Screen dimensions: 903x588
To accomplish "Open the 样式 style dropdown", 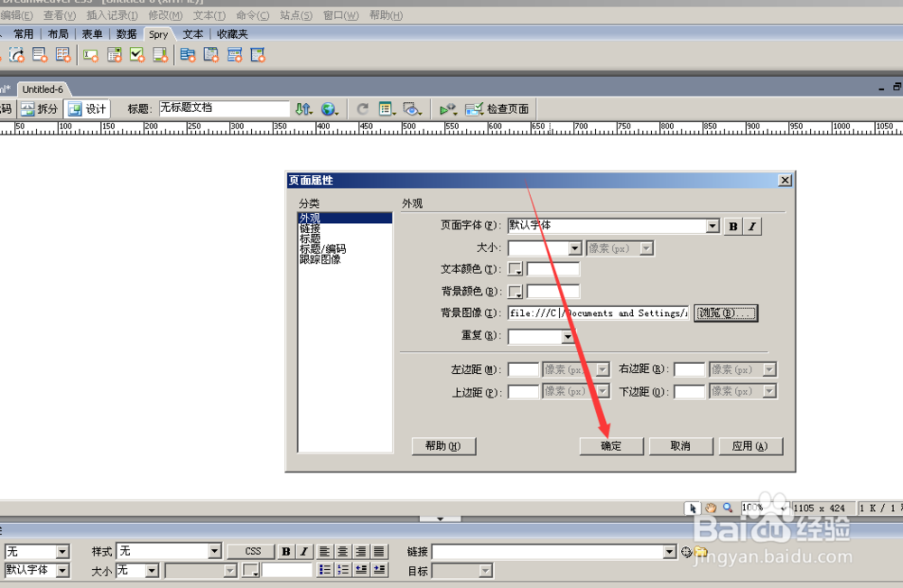I will pos(214,551).
